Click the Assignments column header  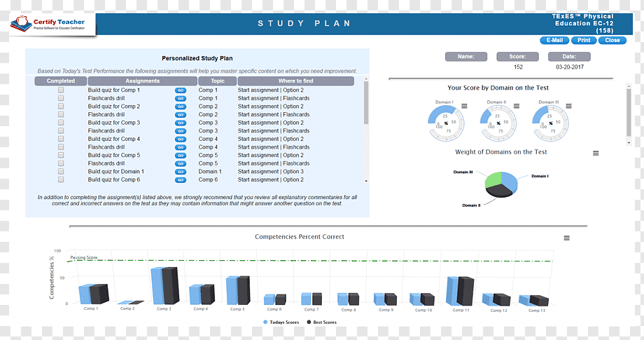143,81
